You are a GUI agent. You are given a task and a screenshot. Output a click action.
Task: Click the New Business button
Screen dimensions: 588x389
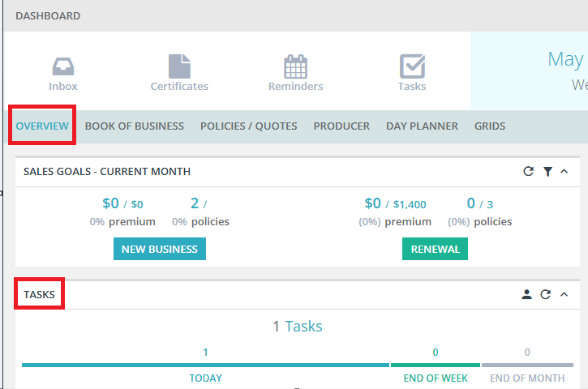pyautogui.click(x=160, y=249)
